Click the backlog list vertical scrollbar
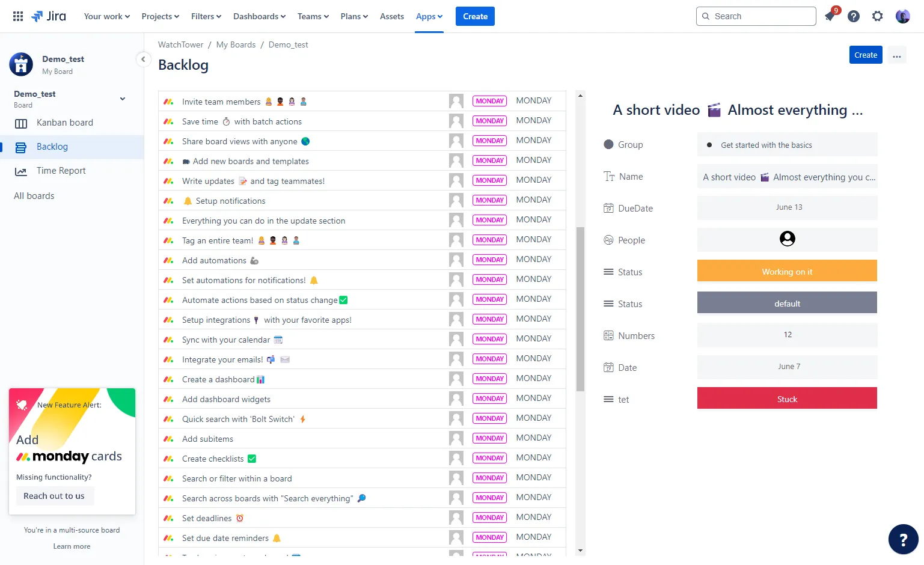Viewport: 924px width, 565px height. 580,310
